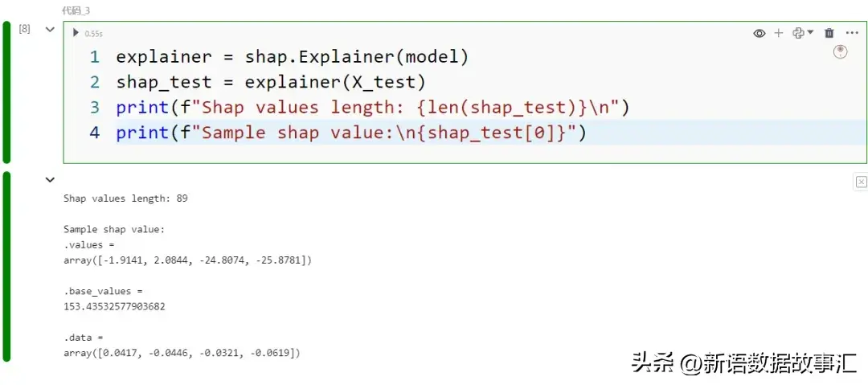Click the line number 3 in the gutter
Viewport: 868px width, 385px height.
tap(95, 107)
